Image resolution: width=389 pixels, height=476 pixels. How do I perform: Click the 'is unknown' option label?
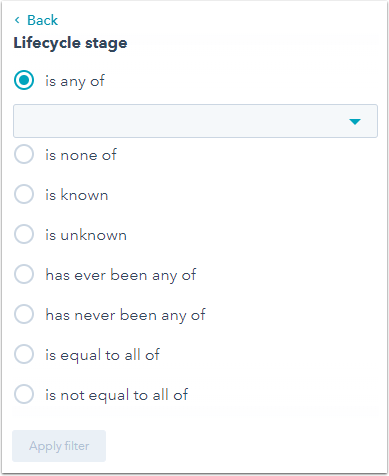[86, 235]
